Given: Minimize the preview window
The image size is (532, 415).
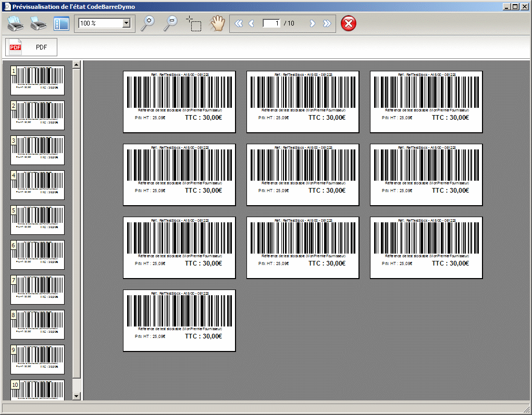Looking at the screenshot, I should tap(507, 6).
